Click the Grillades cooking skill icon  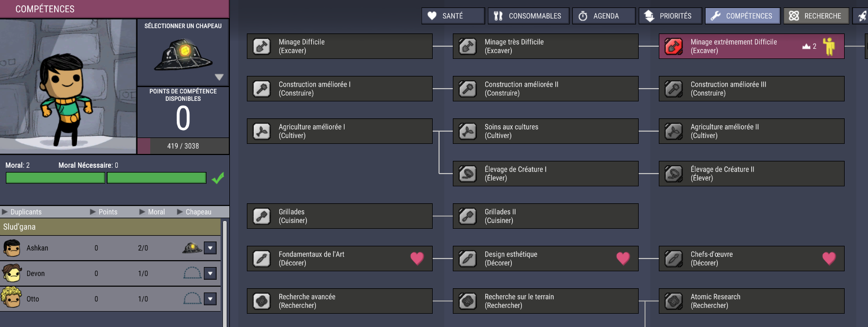(x=262, y=217)
